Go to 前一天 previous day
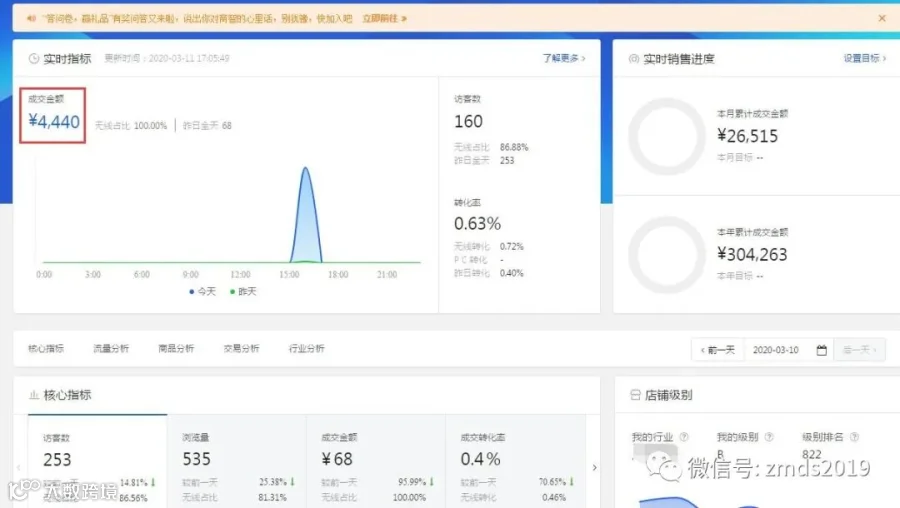This screenshot has height=508, width=900. [x=717, y=350]
